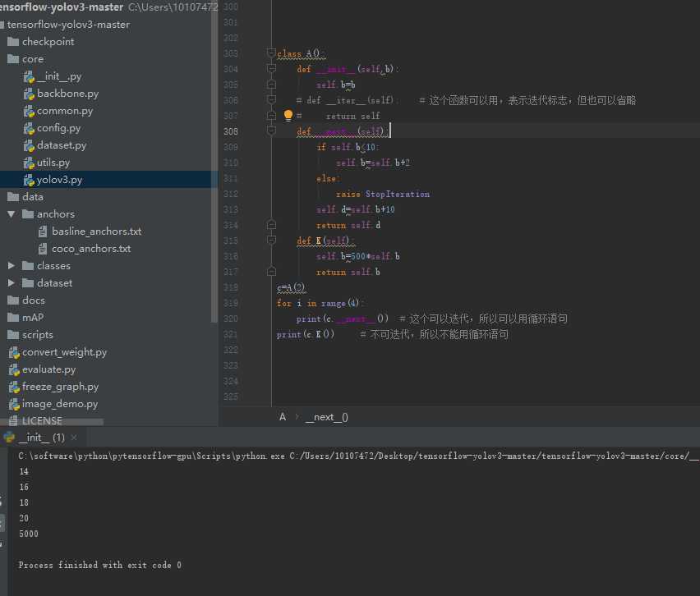Open the checkpoint folder
Image resolution: width=700 pixels, height=596 pixels.
[40, 42]
